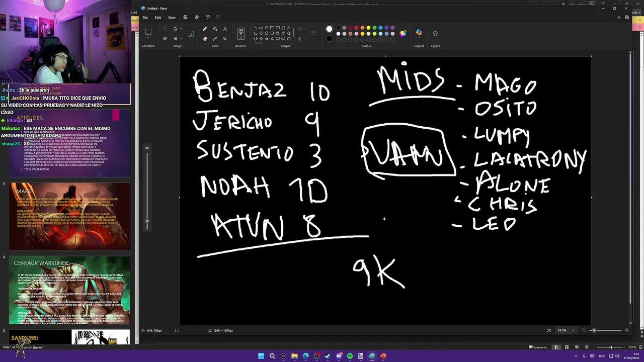Open the Remove background tool icon
644x362 pixels.
click(191, 34)
